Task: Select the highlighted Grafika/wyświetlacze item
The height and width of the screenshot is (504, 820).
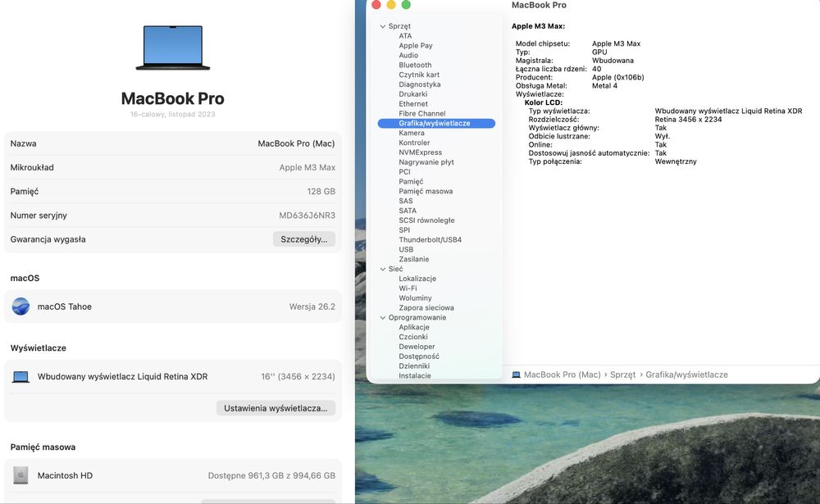Action: 436,124
